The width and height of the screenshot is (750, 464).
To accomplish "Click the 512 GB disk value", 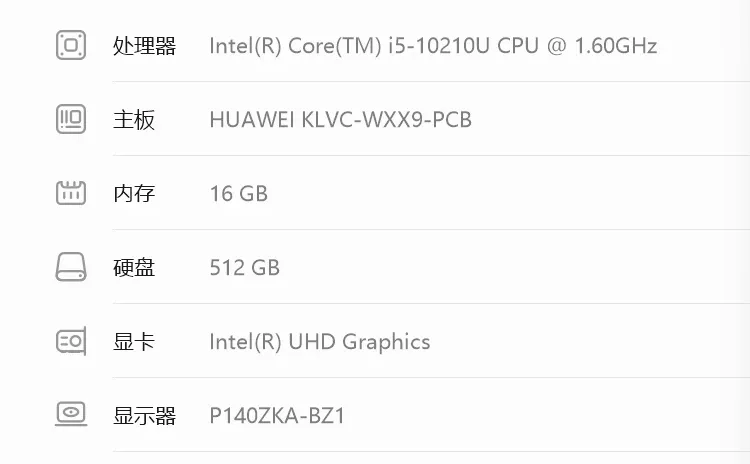I will click(244, 268).
